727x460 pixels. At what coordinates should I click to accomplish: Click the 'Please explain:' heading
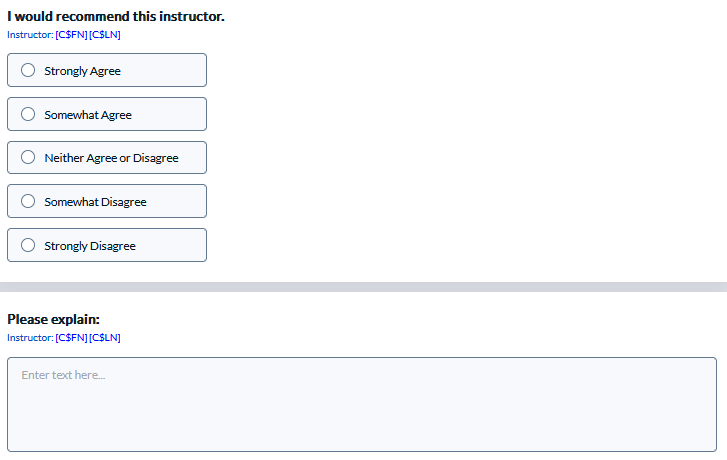pos(53,319)
